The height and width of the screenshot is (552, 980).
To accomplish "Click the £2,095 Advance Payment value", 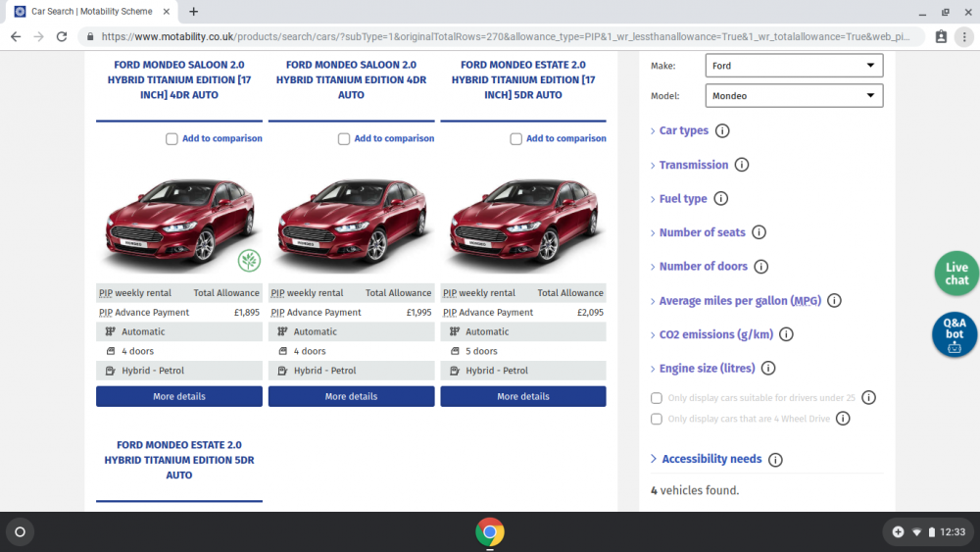I will 590,313.
